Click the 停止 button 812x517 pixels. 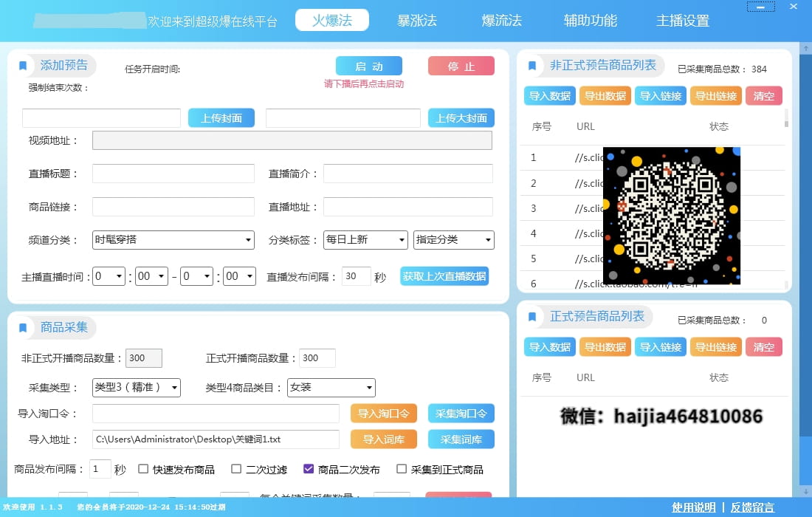coord(461,66)
